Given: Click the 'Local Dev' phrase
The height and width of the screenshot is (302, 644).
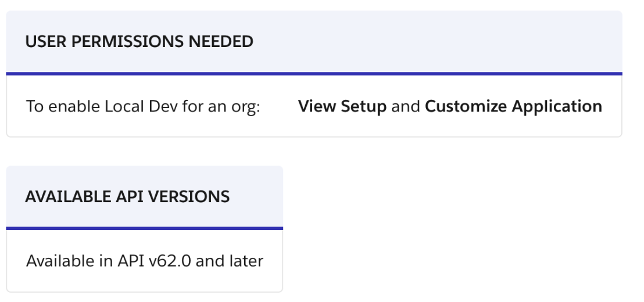Looking at the screenshot, I should point(141,106).
